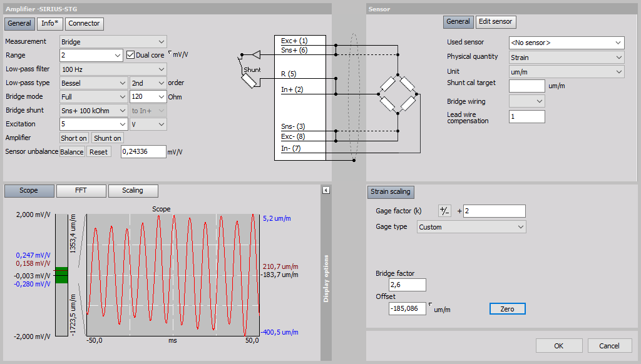This screenshot has width=641, height=364.
Task: Click the Zero offset button
Action: point(507,309)
